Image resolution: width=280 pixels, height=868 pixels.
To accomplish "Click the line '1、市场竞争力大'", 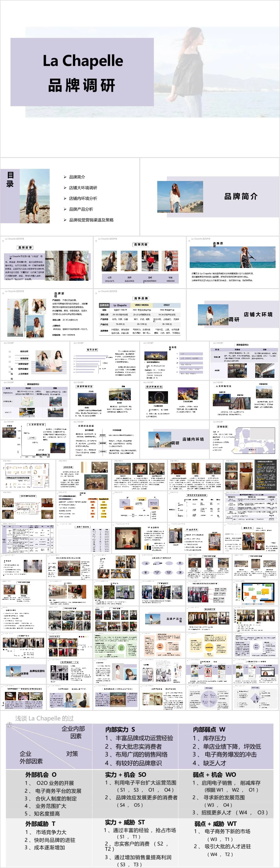I will pyautogui.click(x=45, y=832).
